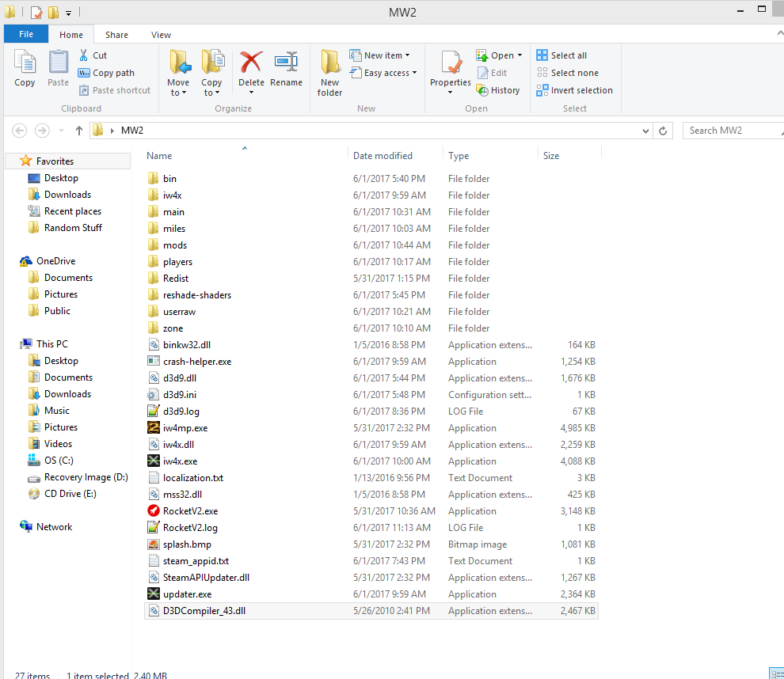
Task: Go up one folder level
Action: point(79,131)
